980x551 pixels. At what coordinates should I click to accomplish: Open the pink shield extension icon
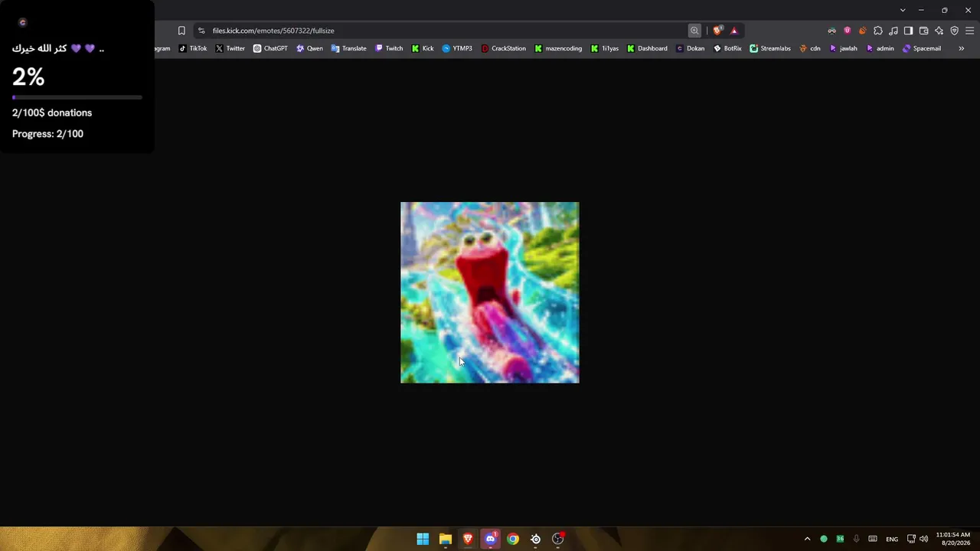click(847, 31)
